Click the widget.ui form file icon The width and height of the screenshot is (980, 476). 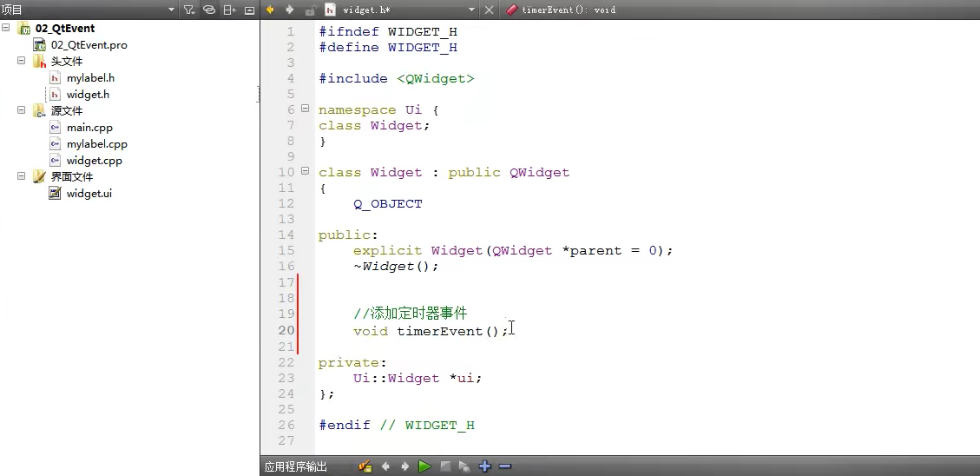55,194
